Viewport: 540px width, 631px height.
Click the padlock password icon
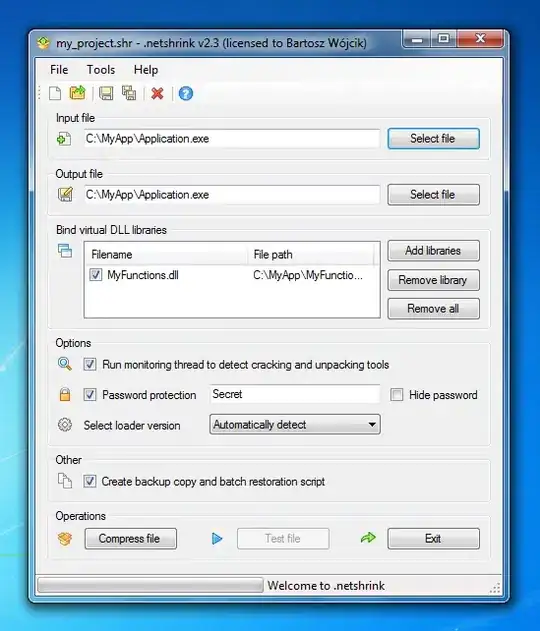click(x=64, y=394)
